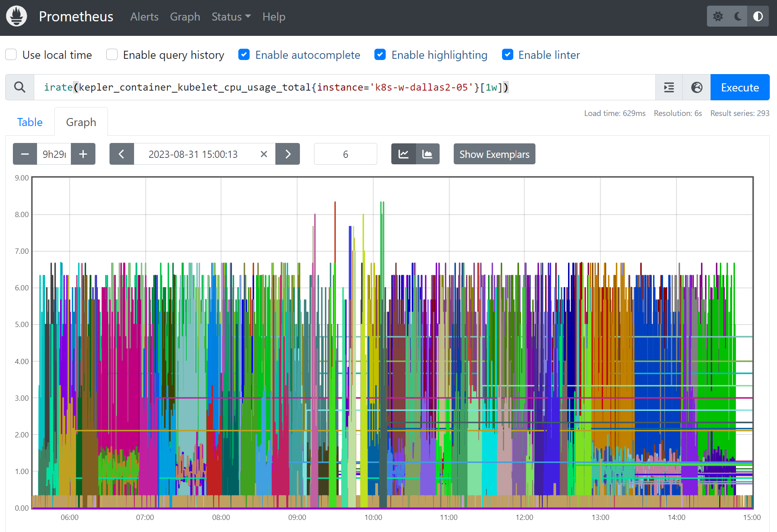Increase time range with the plus stepper
This screenshot has width=777, height=532.
click(x=83, y=154)
